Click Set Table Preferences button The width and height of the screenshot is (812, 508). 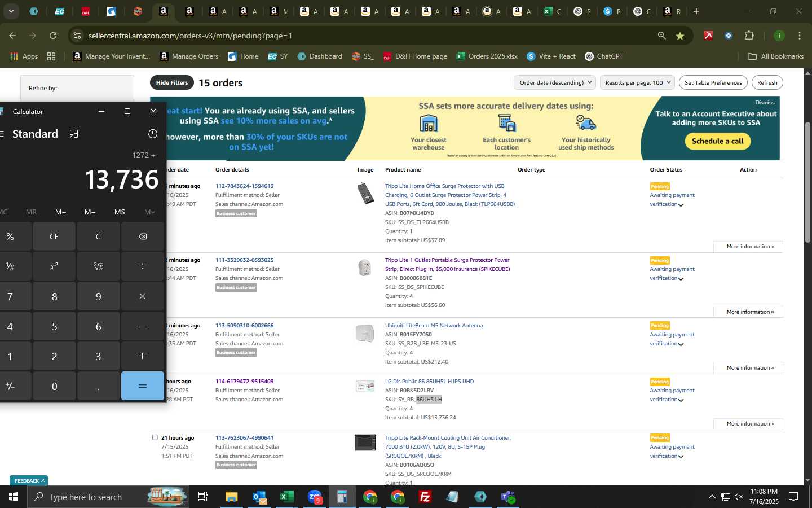click(x=713, y=82)
